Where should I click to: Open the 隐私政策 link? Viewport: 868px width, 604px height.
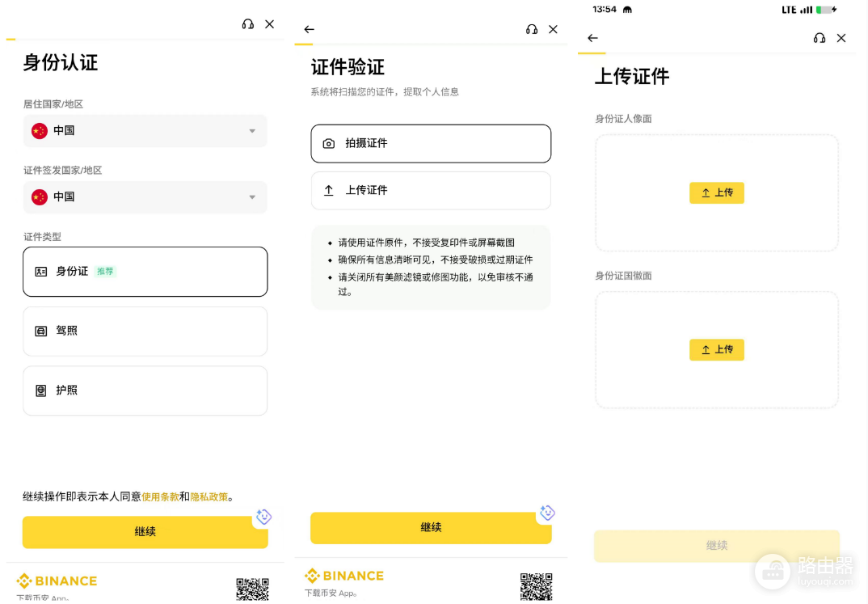click(209, 496)
